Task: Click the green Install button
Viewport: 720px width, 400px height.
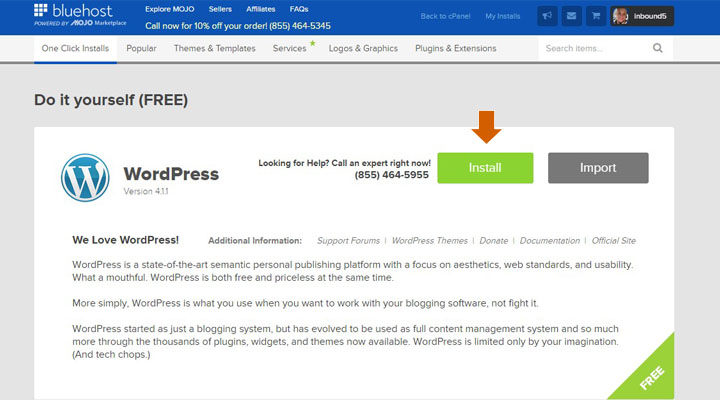Action: [x=485, y=168]
